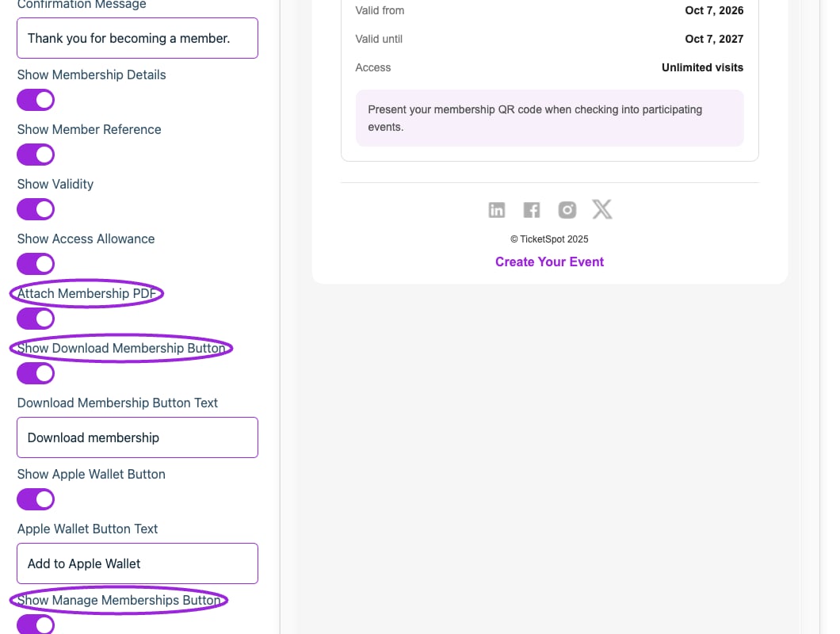Select the membership QR code notice text

click(535, 118)
